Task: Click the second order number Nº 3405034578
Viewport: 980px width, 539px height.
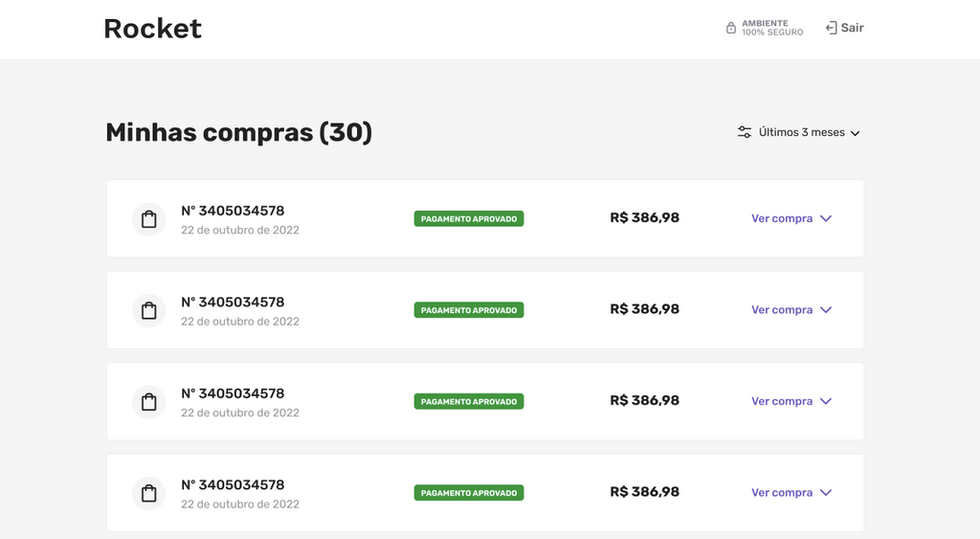Action: 233,302
